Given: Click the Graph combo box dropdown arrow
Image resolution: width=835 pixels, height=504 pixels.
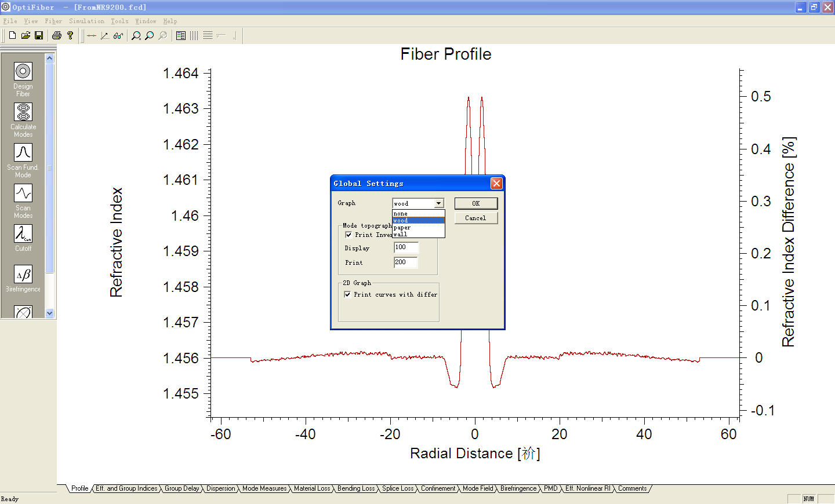Looking at the screenshot, I should pos(439,203).
